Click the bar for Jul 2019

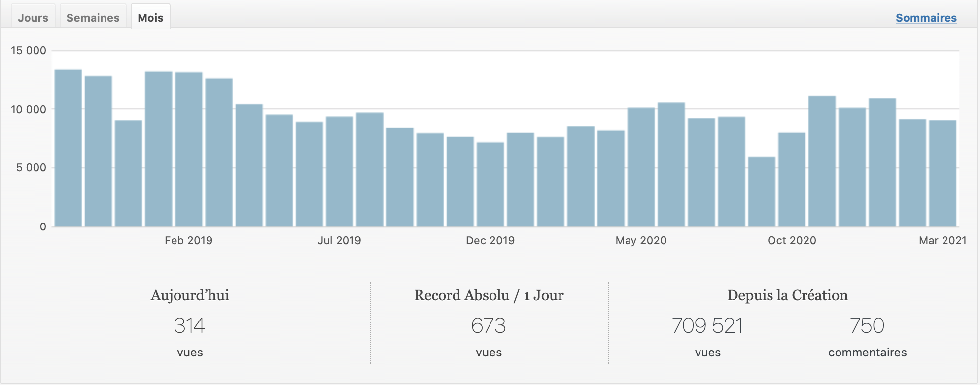[x=340, y=172]
